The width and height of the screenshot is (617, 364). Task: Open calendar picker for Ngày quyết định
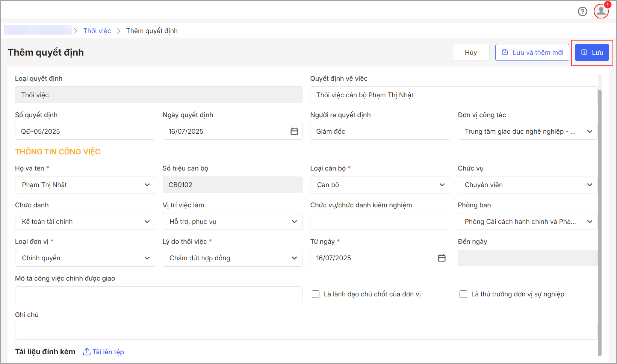(294, 131)
